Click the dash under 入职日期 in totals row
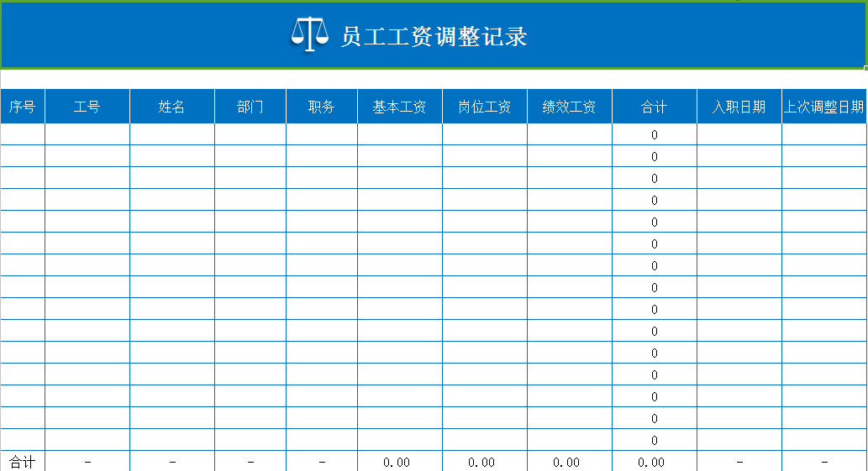 739,462
